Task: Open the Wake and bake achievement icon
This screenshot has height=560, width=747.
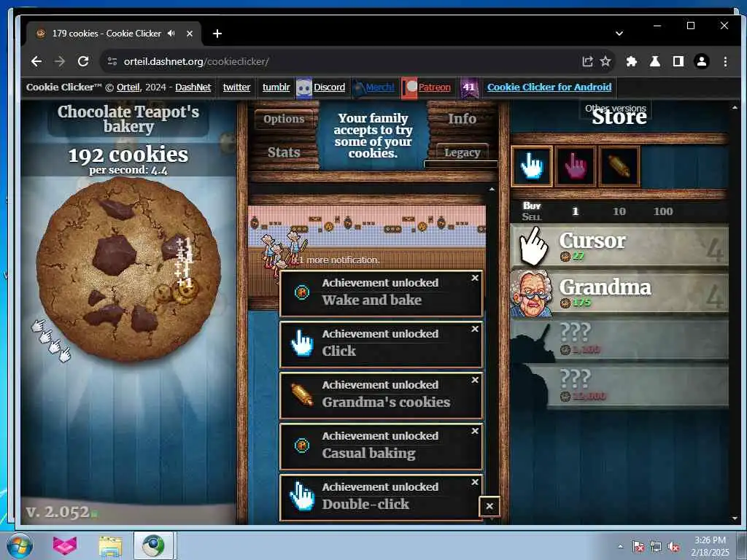Action: [301, 292]
